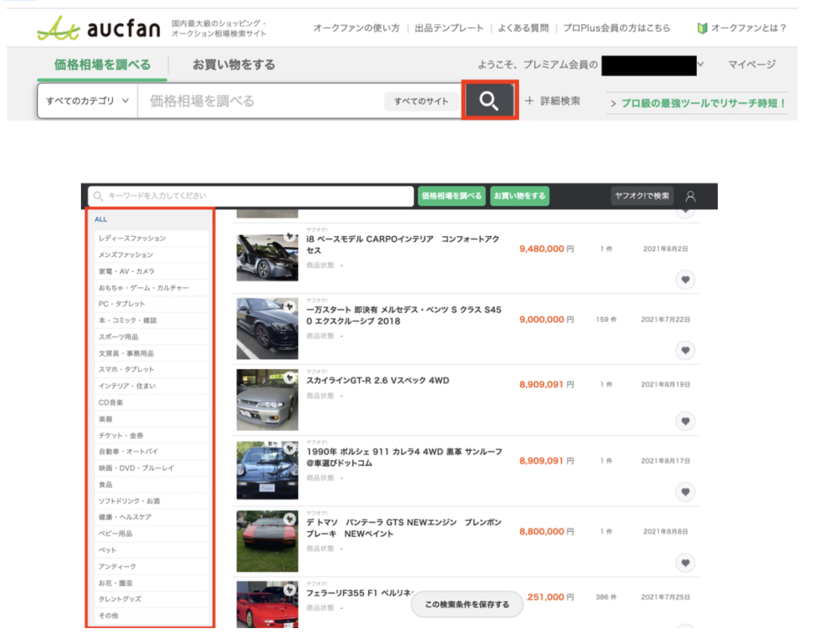The image size is (814, 644).
Task: Select the 価格相場を調べる tab
Action: tap(102, 64)
